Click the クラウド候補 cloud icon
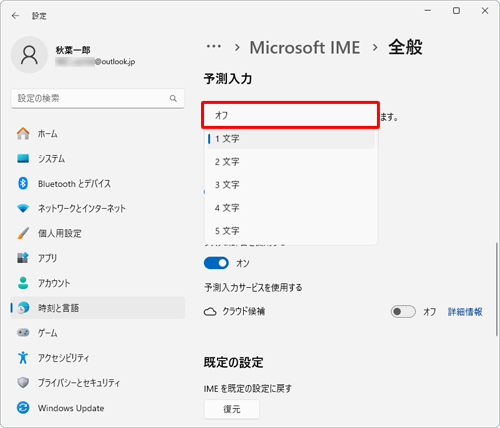Image resolution: width=500 pixels, height=428 pixels. 210,312
